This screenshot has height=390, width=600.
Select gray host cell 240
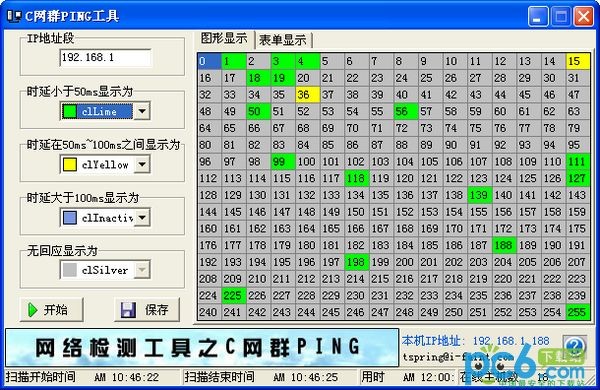click(x=209, y=312)
